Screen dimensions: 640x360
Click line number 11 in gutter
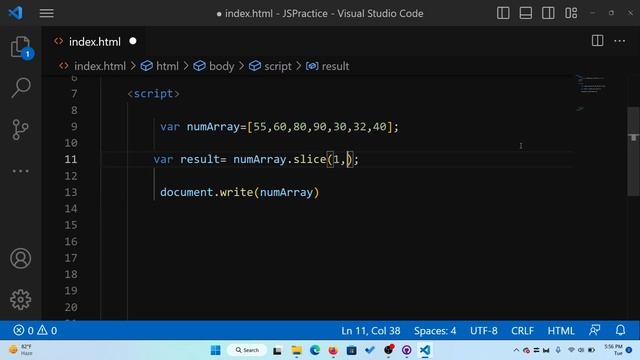pyautogui.click(x=71, y=159)
